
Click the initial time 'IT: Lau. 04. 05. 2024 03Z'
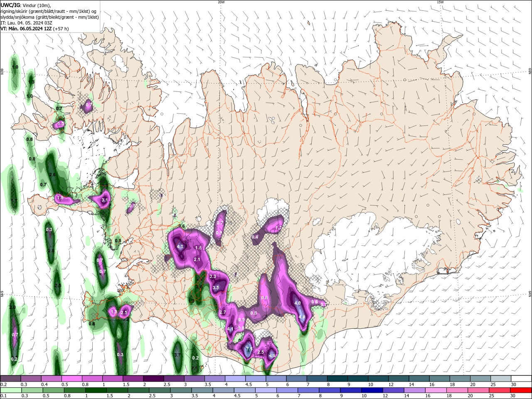pyautogui.click(x=26, y=23)
